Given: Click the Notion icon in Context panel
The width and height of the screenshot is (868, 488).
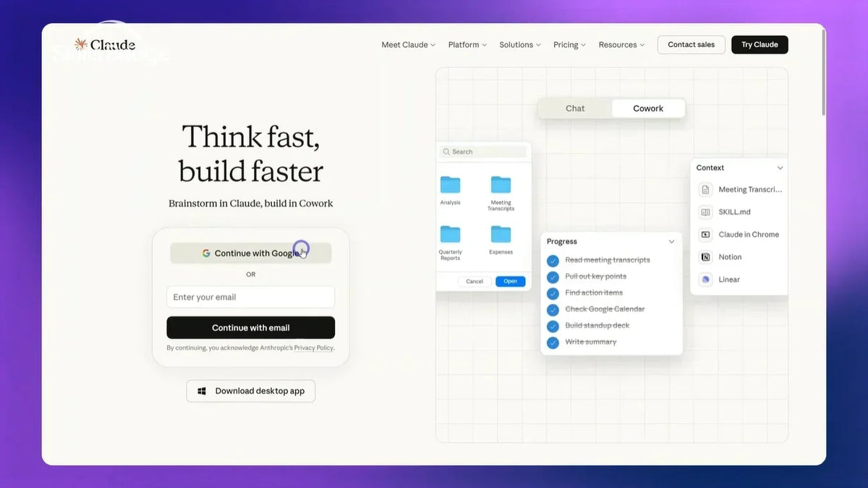Looking at the screenshot, I should [705, 257].
